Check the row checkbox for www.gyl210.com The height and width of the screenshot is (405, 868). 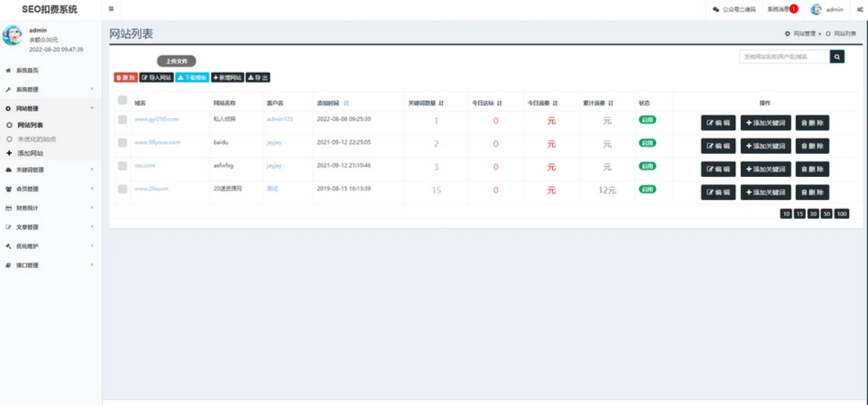point(122,120)
